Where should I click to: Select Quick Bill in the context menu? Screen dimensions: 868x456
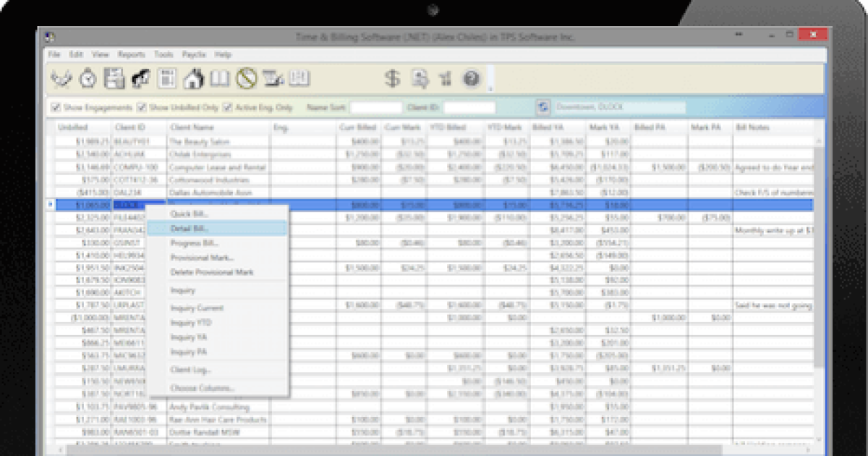coord(190,213)
